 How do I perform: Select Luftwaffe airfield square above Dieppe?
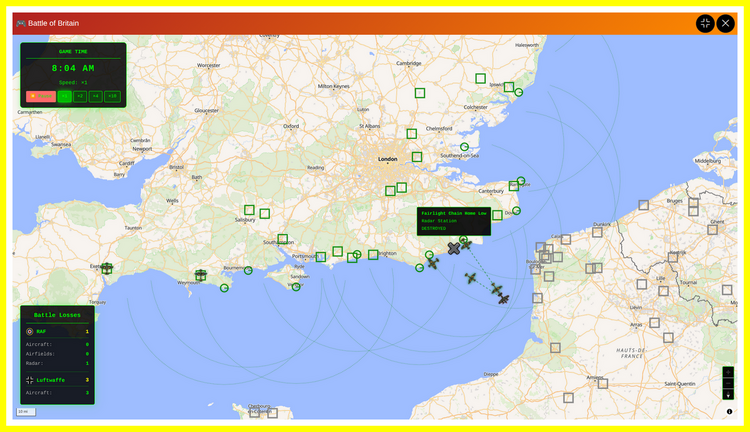555,347
